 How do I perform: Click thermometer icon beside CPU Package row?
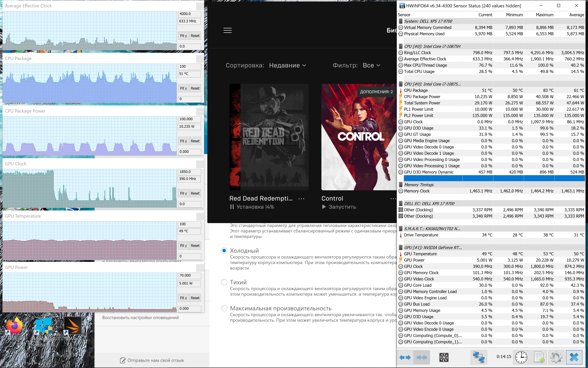pos(401,90)
